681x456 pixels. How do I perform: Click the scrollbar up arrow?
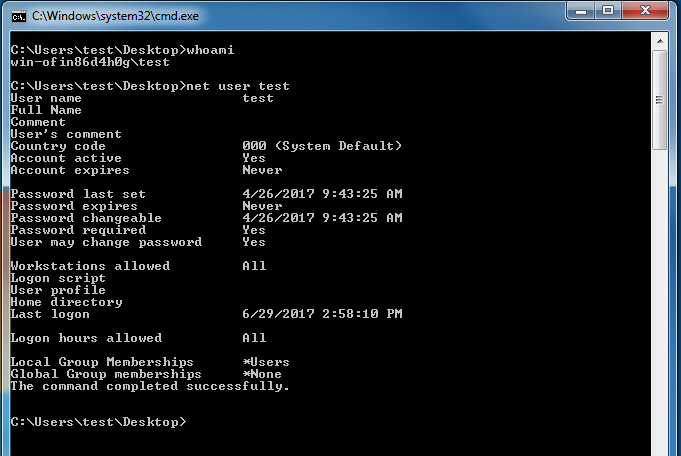pos(660,41)
